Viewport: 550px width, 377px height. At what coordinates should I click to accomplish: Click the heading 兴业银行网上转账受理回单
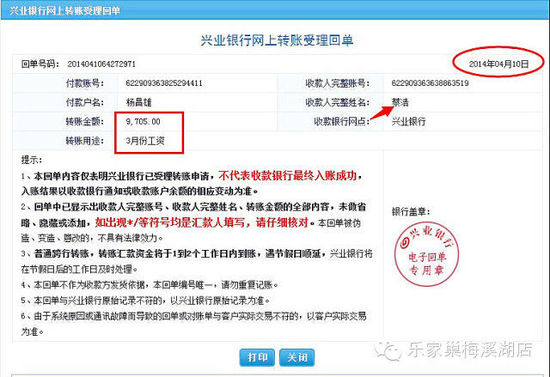[277, 40]
